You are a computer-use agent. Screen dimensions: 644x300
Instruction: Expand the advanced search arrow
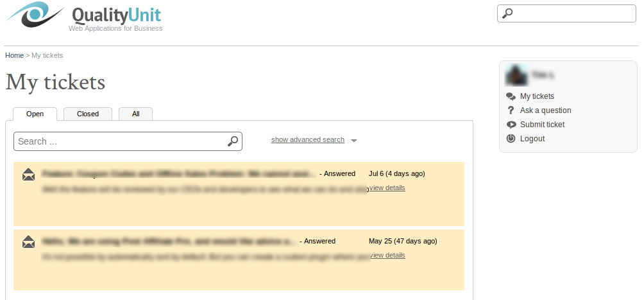354,141
